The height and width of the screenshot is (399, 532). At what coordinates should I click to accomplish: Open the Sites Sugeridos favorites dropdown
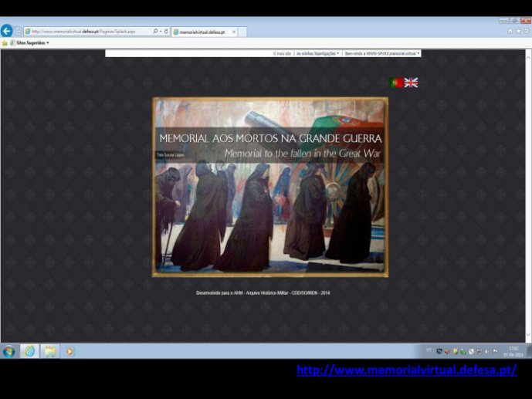[30, 43]
